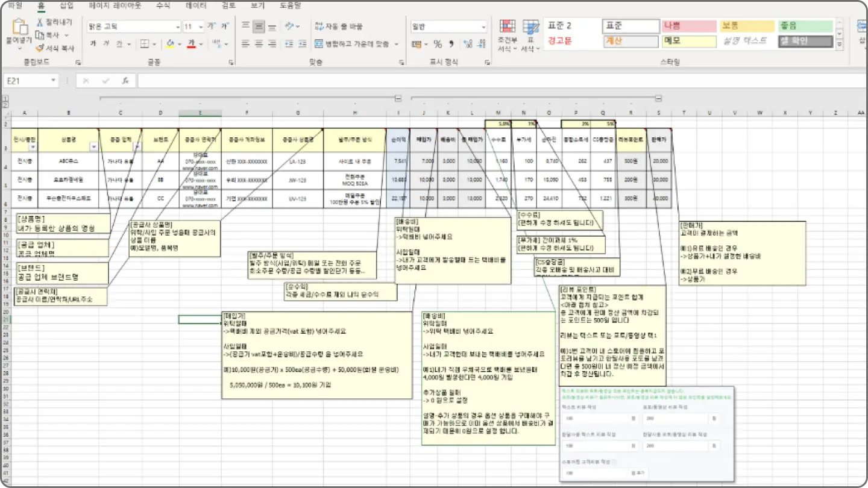Open the font name dropdown 맑은 고딕

click(x=178, y=27)
